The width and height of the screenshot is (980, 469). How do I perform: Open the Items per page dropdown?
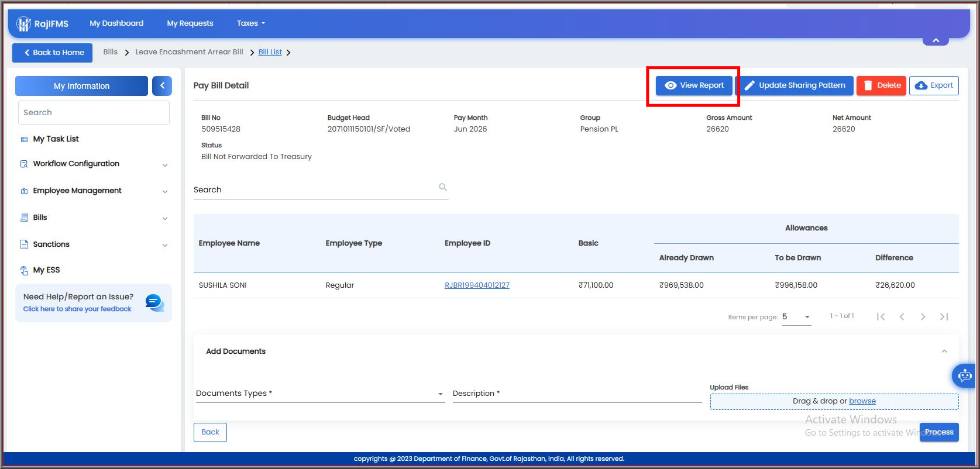[x=796, y=317]
